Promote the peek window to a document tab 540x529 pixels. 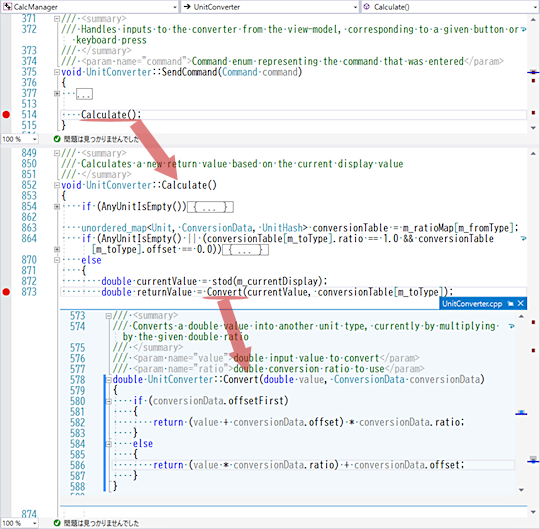(511, 303)
